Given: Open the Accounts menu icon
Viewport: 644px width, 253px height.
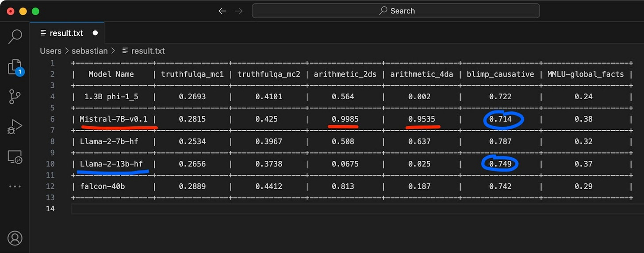Looking at the screenshot, I should click(15, 238).
